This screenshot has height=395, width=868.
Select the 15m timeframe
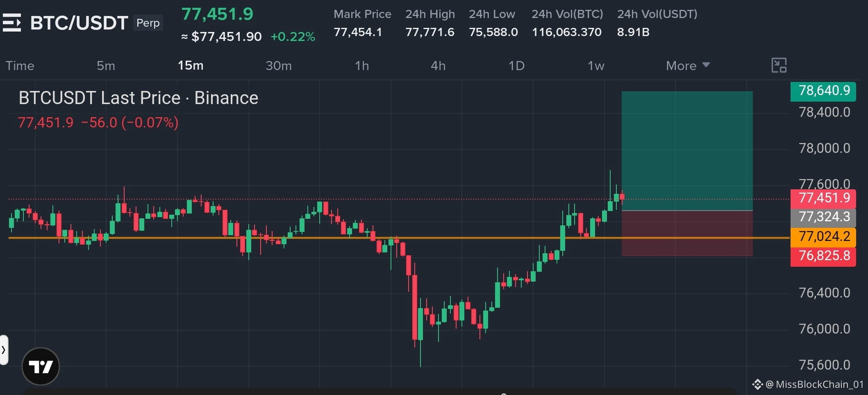(191, 66)
